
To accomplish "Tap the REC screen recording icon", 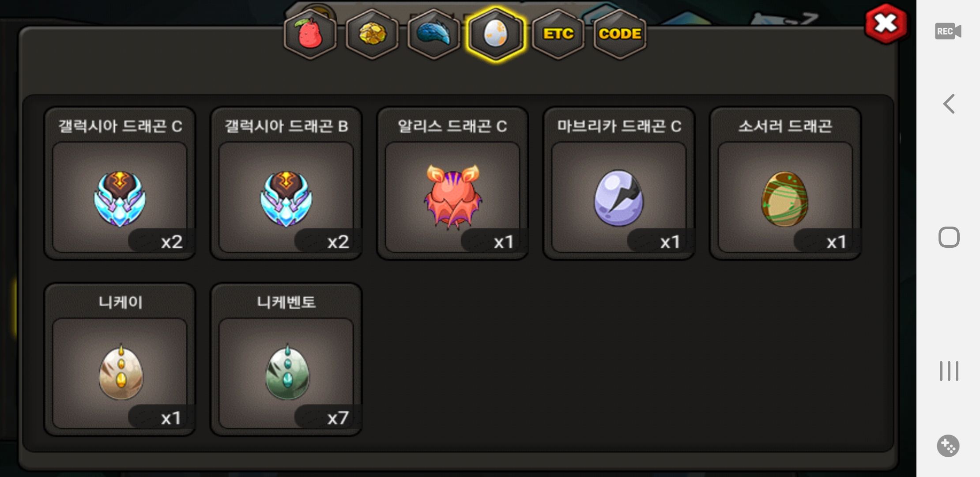I will click(948, 31).
